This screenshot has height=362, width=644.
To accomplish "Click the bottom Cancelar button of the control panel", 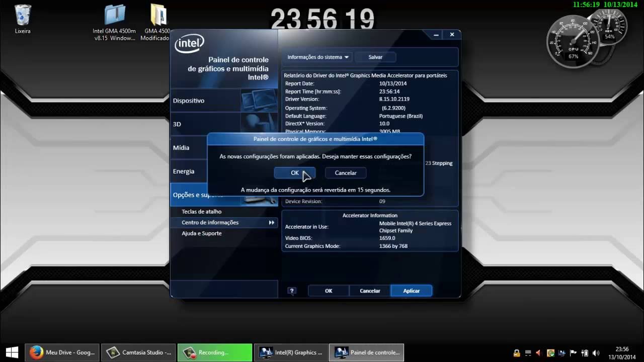I will click(370, 291).
